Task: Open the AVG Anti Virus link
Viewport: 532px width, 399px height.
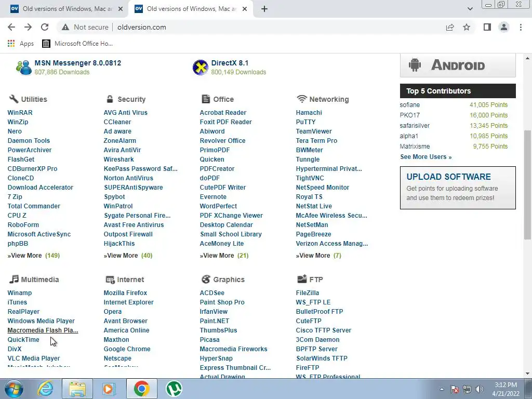Action: click(x=126, y=113)
